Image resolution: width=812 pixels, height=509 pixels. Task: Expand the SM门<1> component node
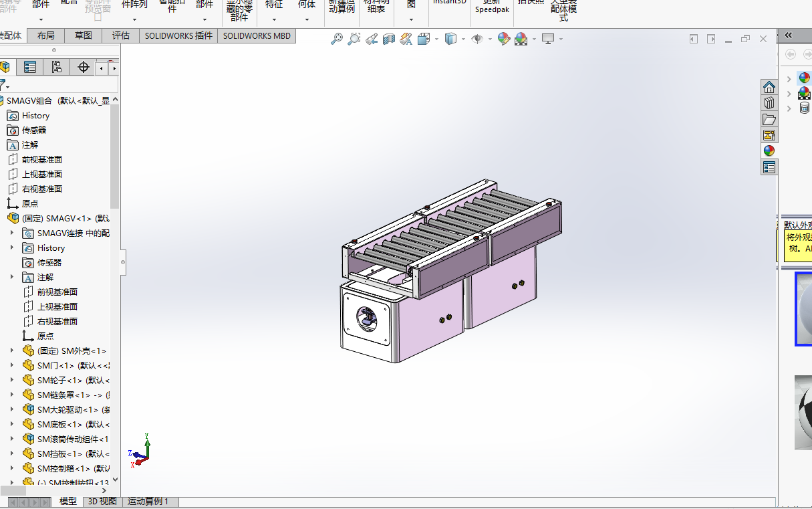coord(11,365)
